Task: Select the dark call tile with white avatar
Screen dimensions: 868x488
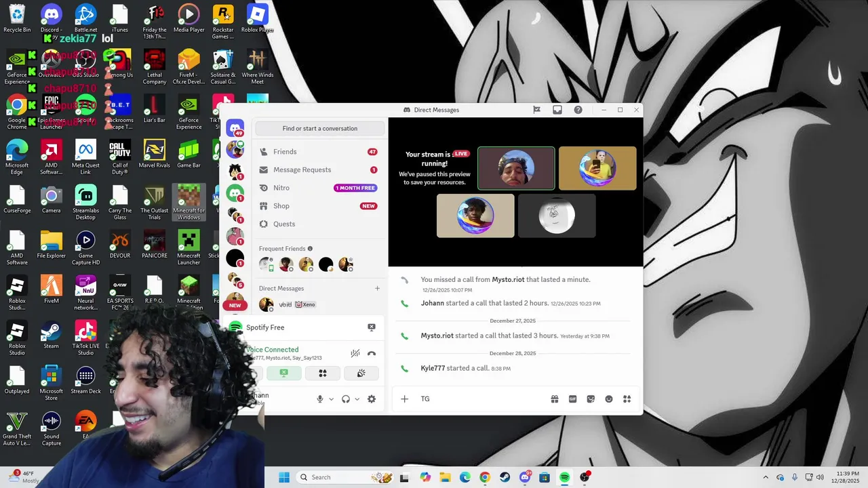Action: pos(557,216)
